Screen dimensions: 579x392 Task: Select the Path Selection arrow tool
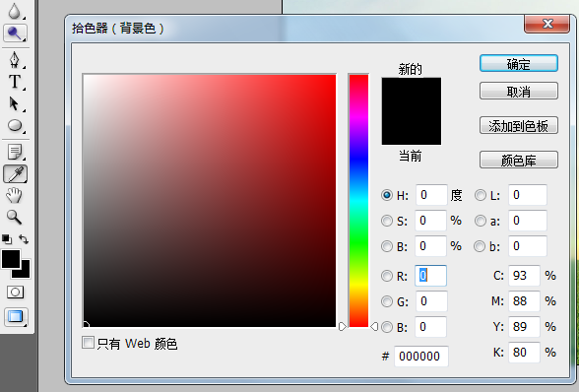click(x=14, y=103)
